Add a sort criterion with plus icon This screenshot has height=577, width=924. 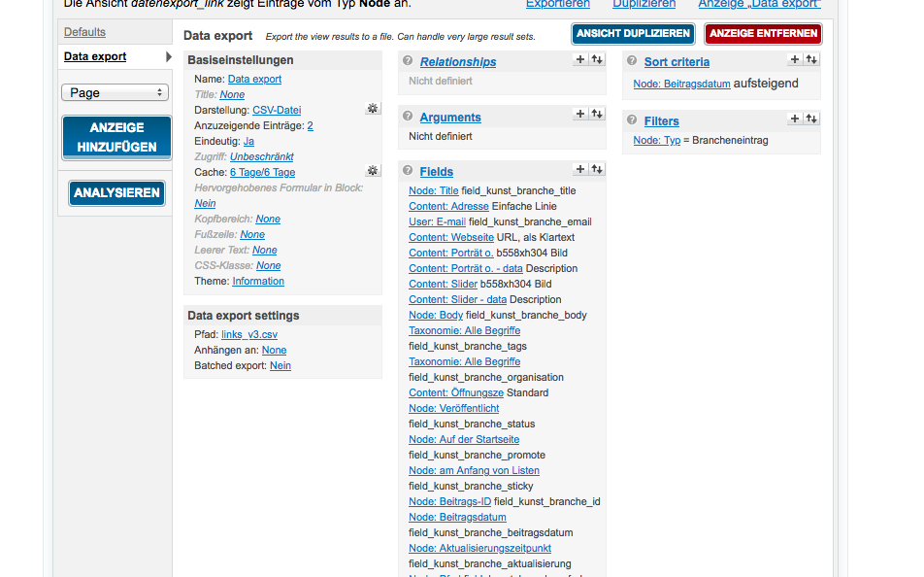795,59
